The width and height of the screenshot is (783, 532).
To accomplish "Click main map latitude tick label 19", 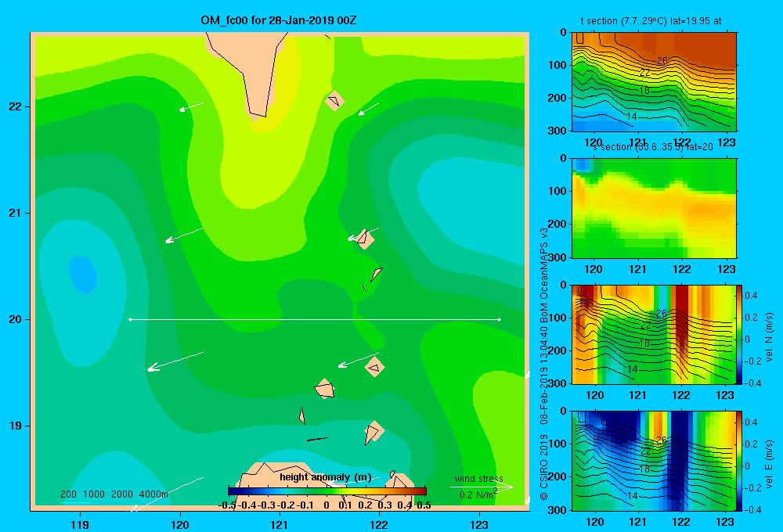I will point(16,426).
